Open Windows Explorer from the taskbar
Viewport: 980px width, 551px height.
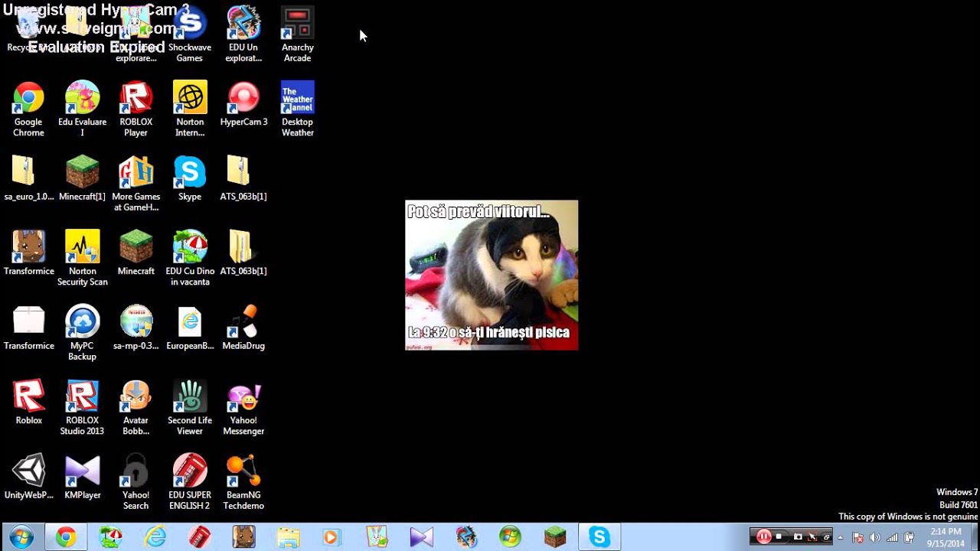(289, 537)
